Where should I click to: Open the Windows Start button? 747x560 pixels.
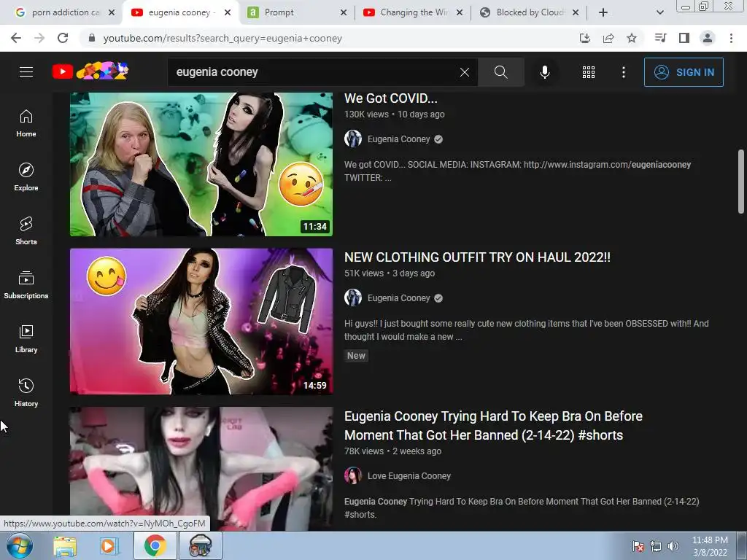(20, 545)
